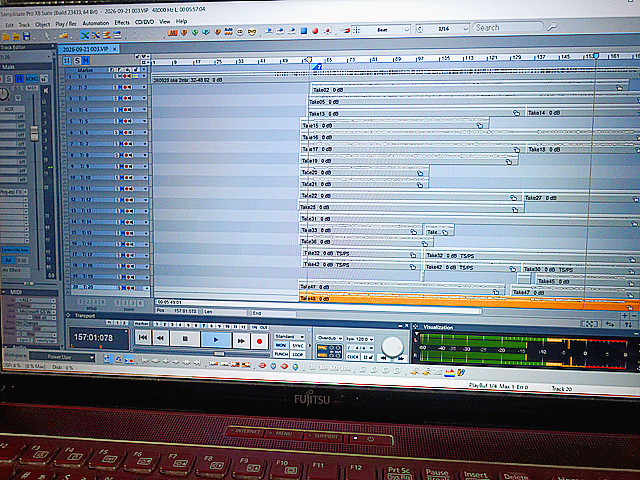Image resolution: width=640 pixels, height=480 pixels.
Task: Click the lock icon on Take02 object
Action: (619, 87)
